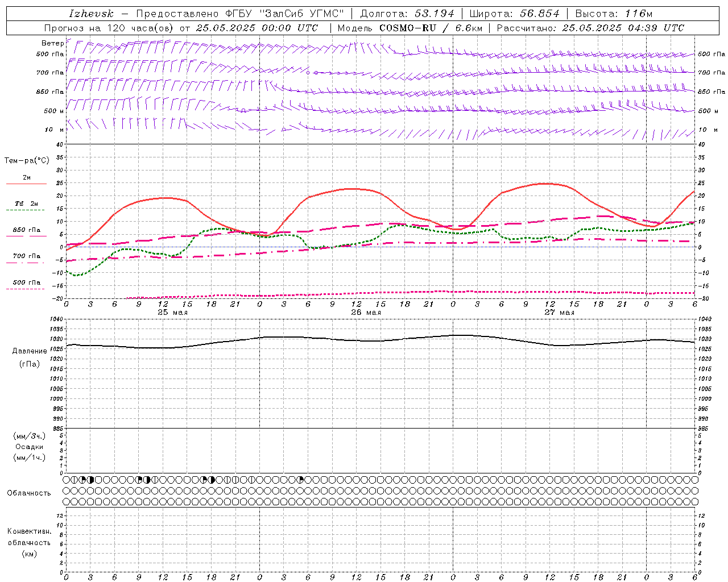The image size is (728, 582).
Task: Click the Модель COSMO-RU / 6.6км label
Action: coord(409,28)
